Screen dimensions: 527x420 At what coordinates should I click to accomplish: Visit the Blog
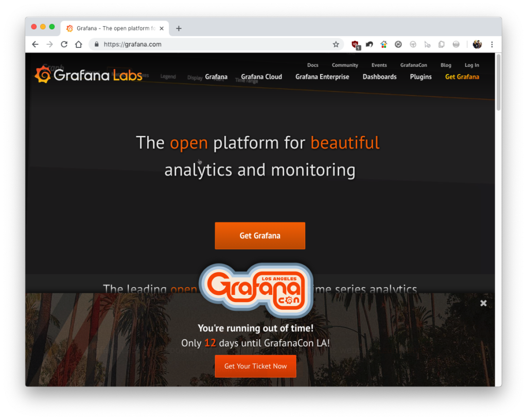click(x=446, y=65)
